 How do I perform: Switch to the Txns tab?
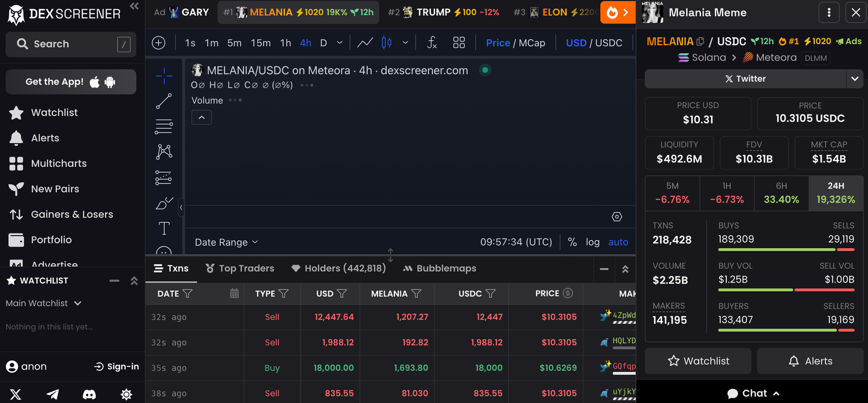click(x=171, y=268)
